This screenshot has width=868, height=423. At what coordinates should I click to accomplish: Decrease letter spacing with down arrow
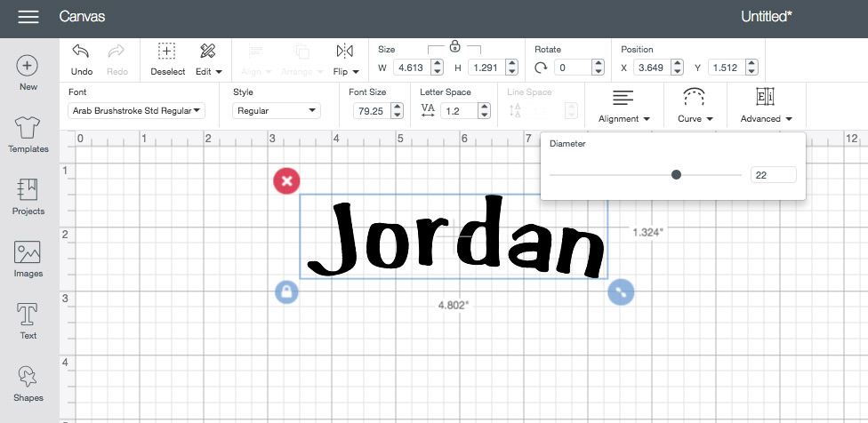coord(485,115)
